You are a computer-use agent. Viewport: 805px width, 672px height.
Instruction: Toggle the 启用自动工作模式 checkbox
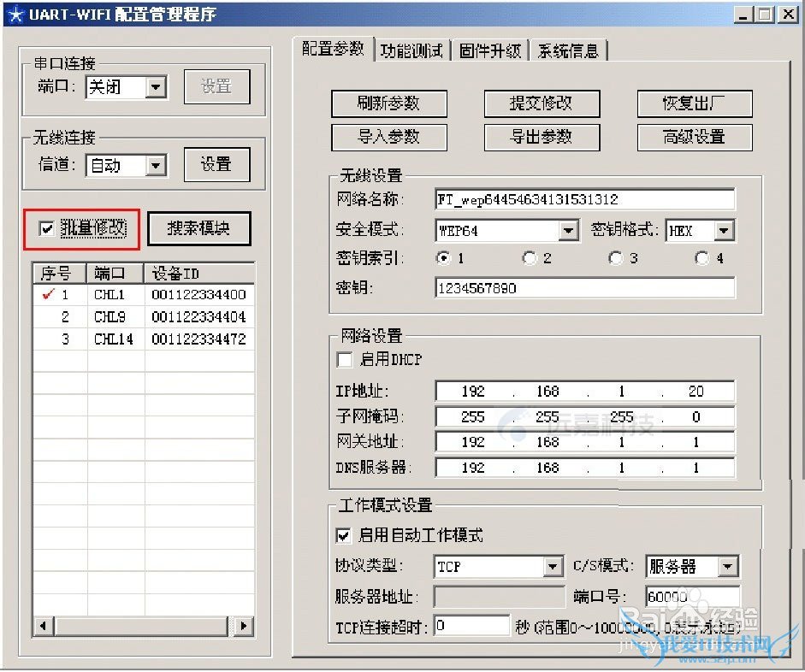coord(344,535)
